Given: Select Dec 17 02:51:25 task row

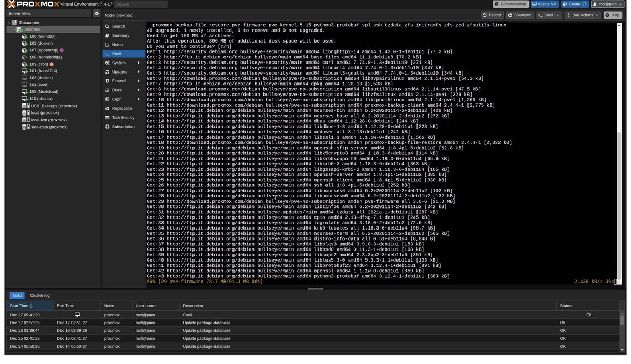Looking at the screenshot, I should tap(313, 323).
